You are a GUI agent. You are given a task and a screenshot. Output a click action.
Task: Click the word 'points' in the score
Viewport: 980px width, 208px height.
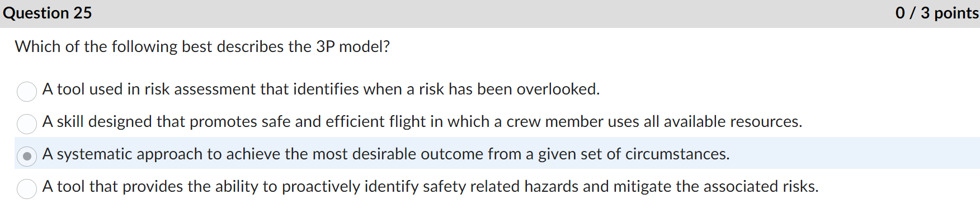957,13
